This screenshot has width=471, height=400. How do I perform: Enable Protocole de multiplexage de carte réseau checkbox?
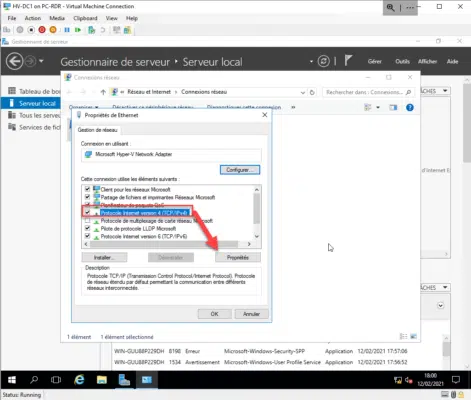click(87, 221)
